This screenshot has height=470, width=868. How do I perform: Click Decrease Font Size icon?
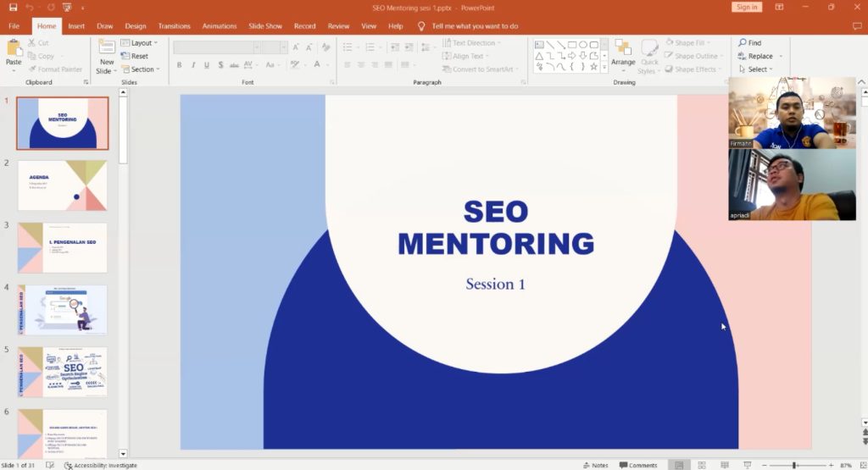[309, 47]
